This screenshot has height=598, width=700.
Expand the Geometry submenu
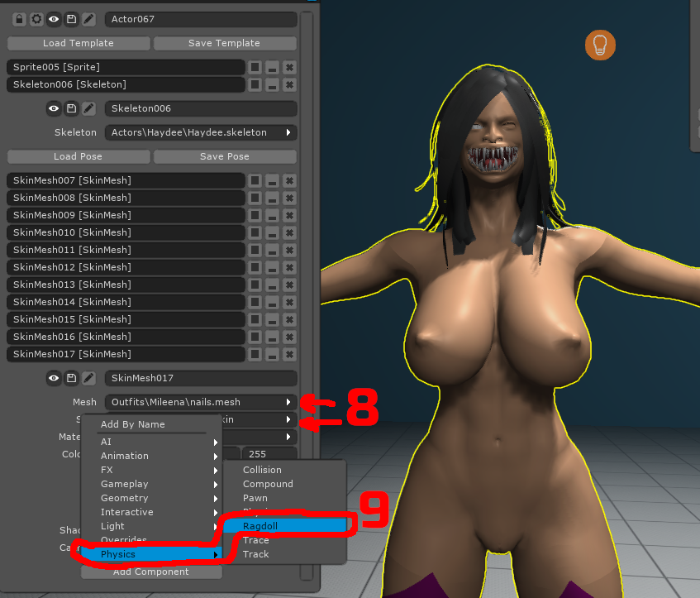152,498
